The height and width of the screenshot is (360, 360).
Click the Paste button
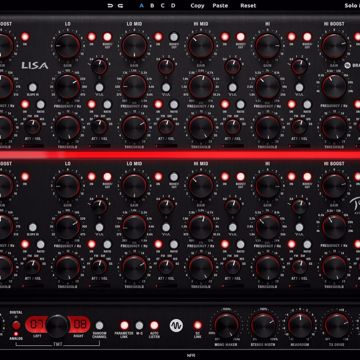tap(220, 6)
